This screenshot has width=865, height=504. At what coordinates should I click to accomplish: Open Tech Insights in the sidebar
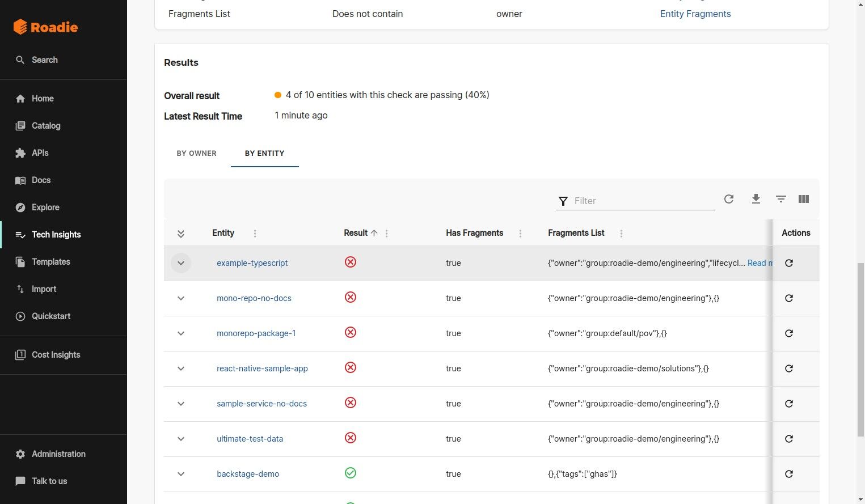click(x=56, y=235)
